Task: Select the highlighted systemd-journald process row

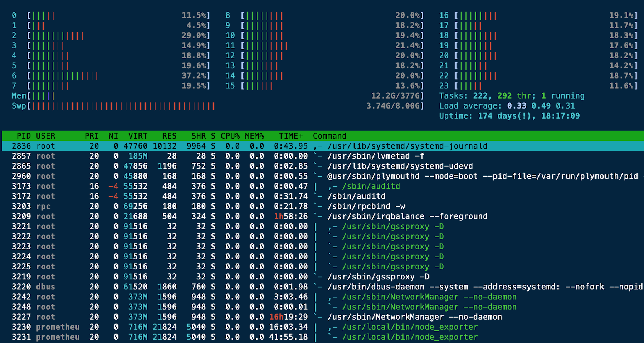Action: pos(323,146)
